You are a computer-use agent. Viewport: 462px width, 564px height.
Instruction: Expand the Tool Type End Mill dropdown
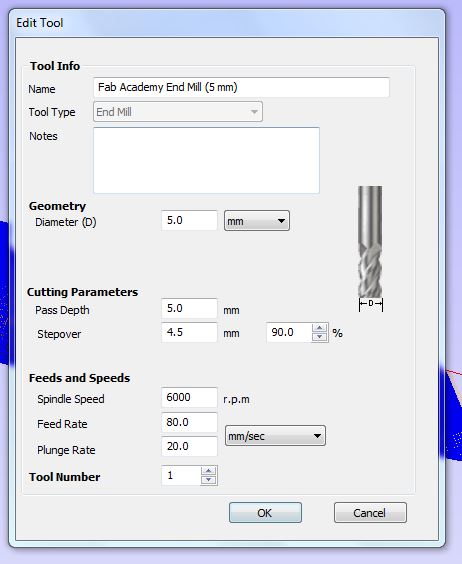[x=178, y=112]
